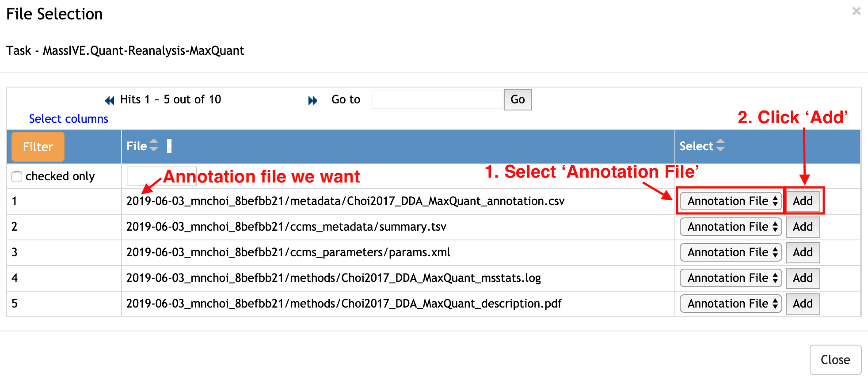Enable the checked only checkbox

click(x=17, y=177)
